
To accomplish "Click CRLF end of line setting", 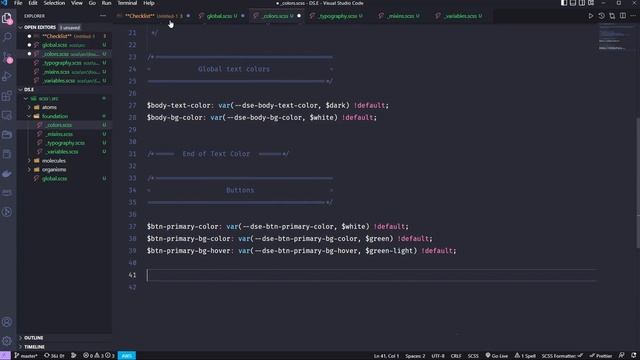I will tap(456, 356).
